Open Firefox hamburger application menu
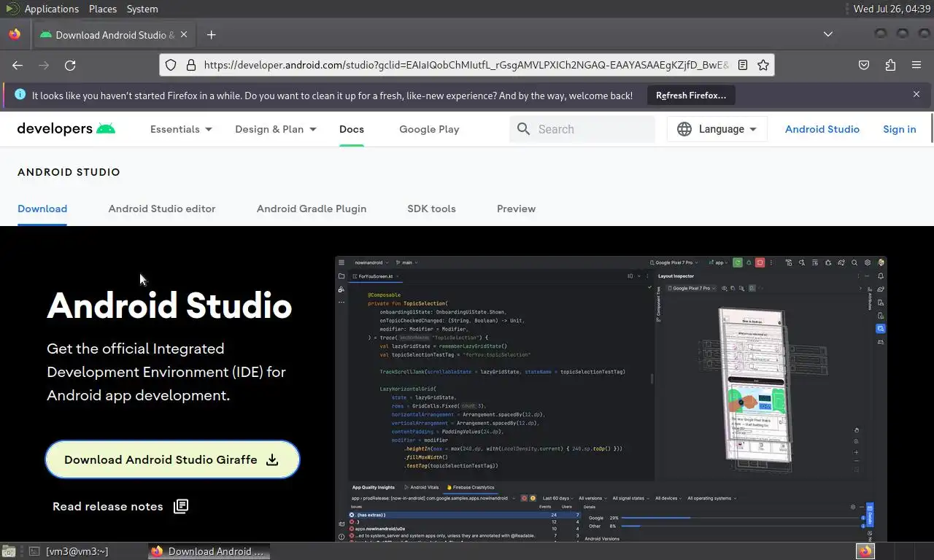Viewport: 934px width, 560px height. [916, 65]
